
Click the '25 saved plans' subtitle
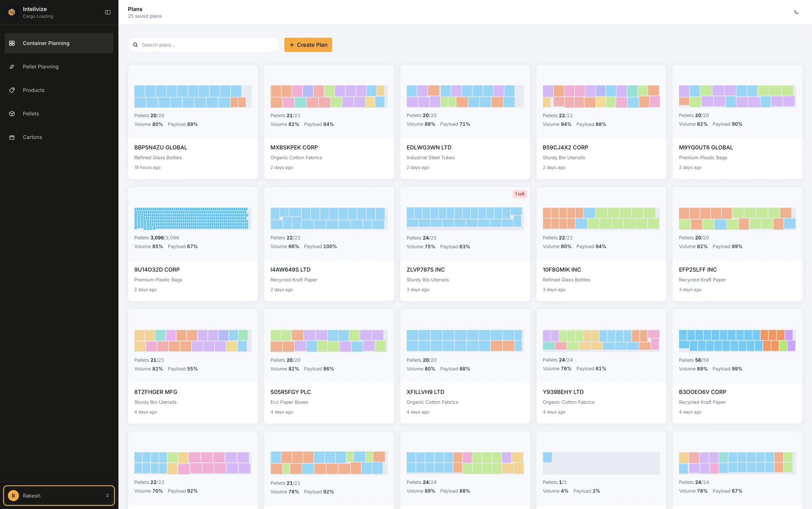point(144,16)
